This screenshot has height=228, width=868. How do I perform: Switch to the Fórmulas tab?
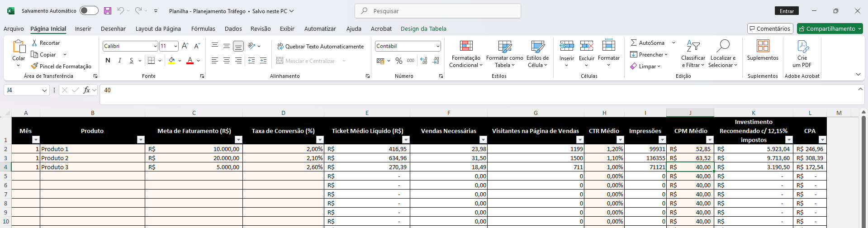point(203,28)
